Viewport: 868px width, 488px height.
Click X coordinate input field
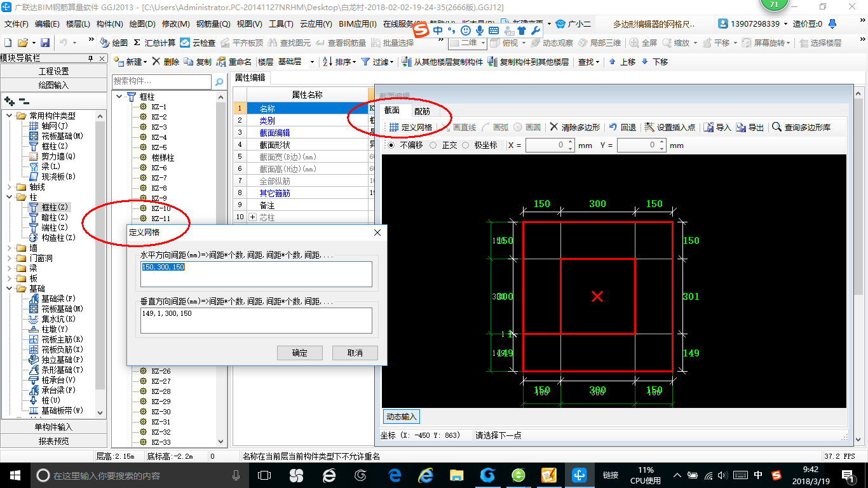pyautogui.click(x=550, y=146)
